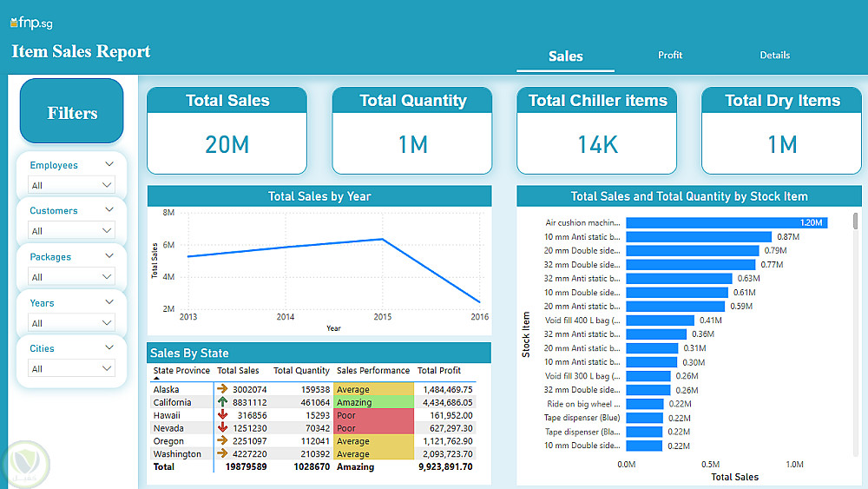
Task: Switch to the Profit tab
Action: [x=670, y=56]
